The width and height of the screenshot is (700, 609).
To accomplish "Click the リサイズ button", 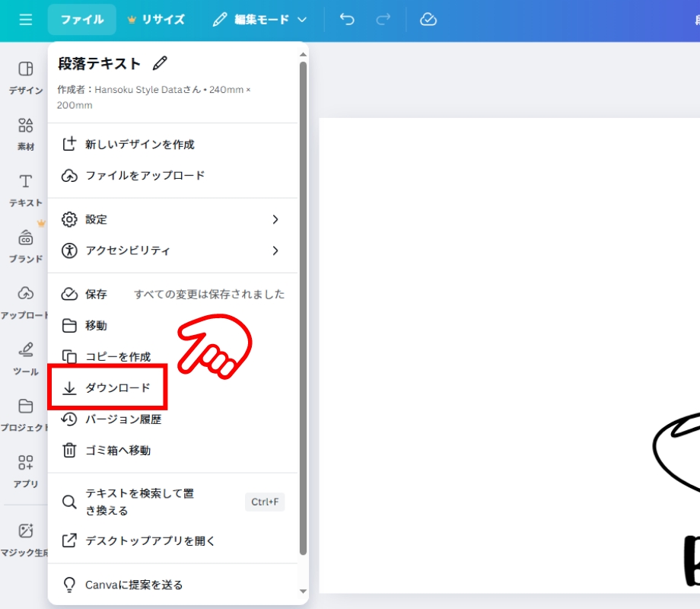I will point(157,20).
